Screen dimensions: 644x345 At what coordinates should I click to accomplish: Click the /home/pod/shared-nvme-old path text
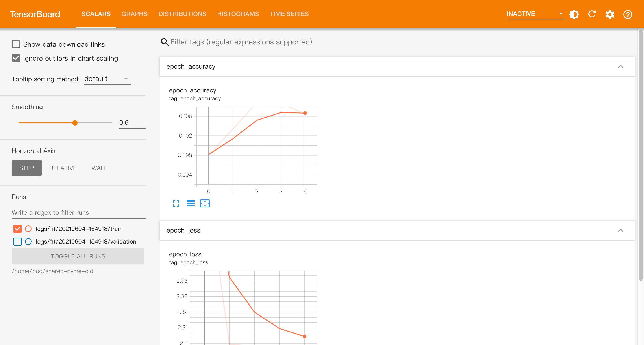point(52,271)
